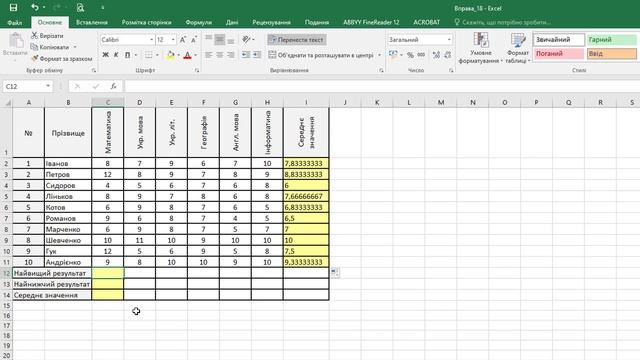Expand underline style dropdown arrow
This screenshot has width=640, height=360.
(136, 55)
